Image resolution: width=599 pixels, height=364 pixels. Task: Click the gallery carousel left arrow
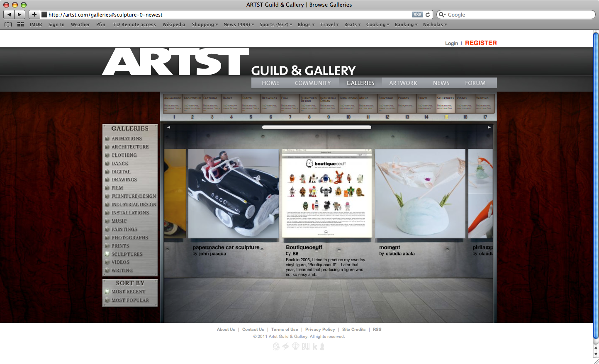point(168,127)
